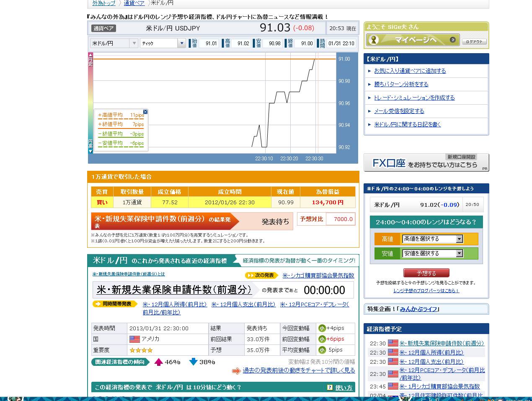Click お気に入り通貨ペアに追加する link
This screenshot has height=401, width=532.
coord(410,71)
